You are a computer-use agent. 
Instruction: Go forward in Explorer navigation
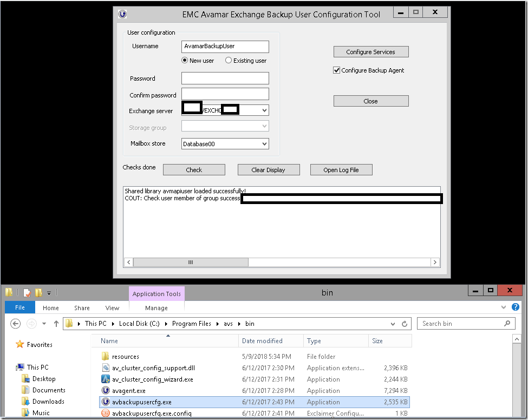[x=31, y=324]
